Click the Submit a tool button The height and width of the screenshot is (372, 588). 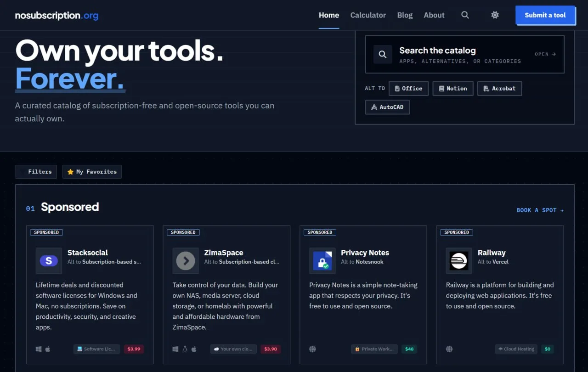[x=545, y=15]
